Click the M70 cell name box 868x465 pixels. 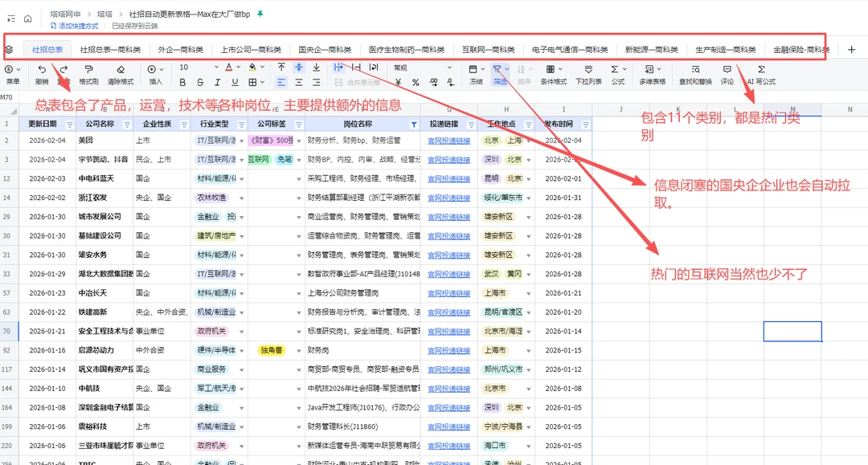point(8,97)
